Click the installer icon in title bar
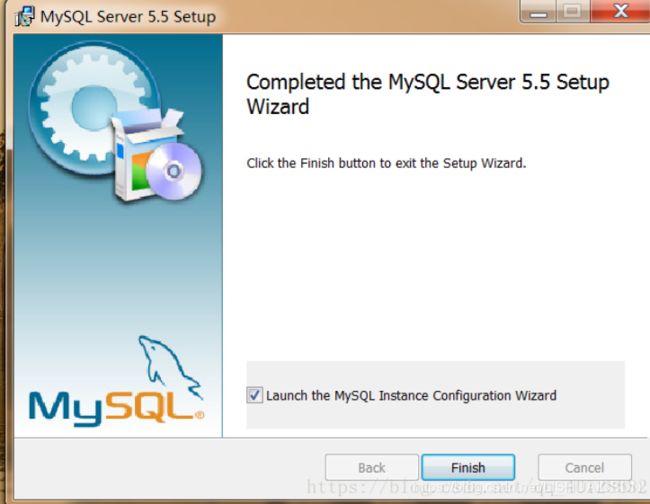 pos(24,17)
